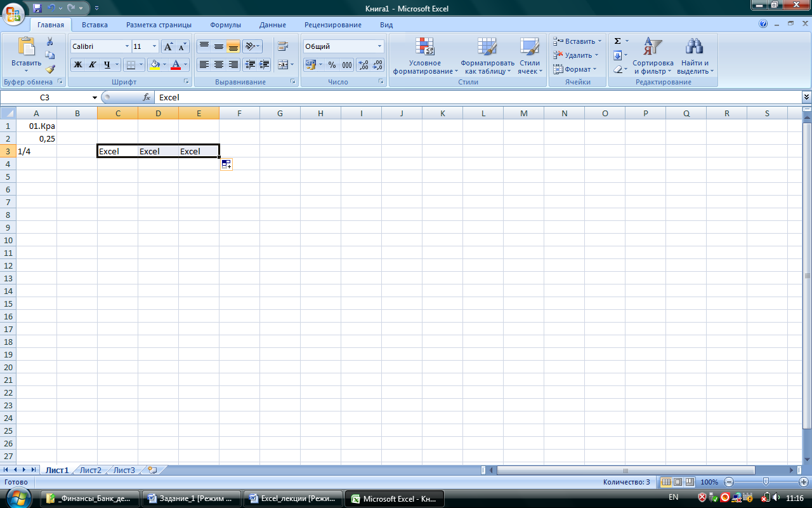Save the workbook from quick access toolbar
The image size is (812, 508).
click(x=37, y=8)
